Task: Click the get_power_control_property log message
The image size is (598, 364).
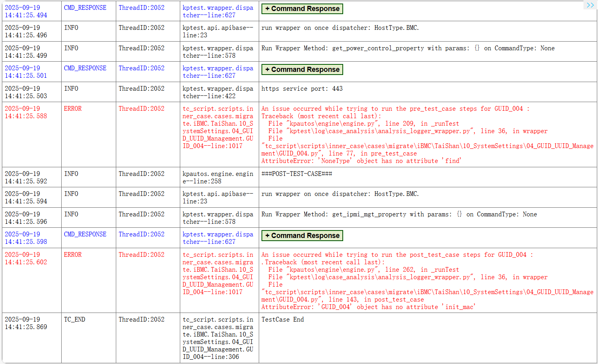Action: click(x=408, y=48)
